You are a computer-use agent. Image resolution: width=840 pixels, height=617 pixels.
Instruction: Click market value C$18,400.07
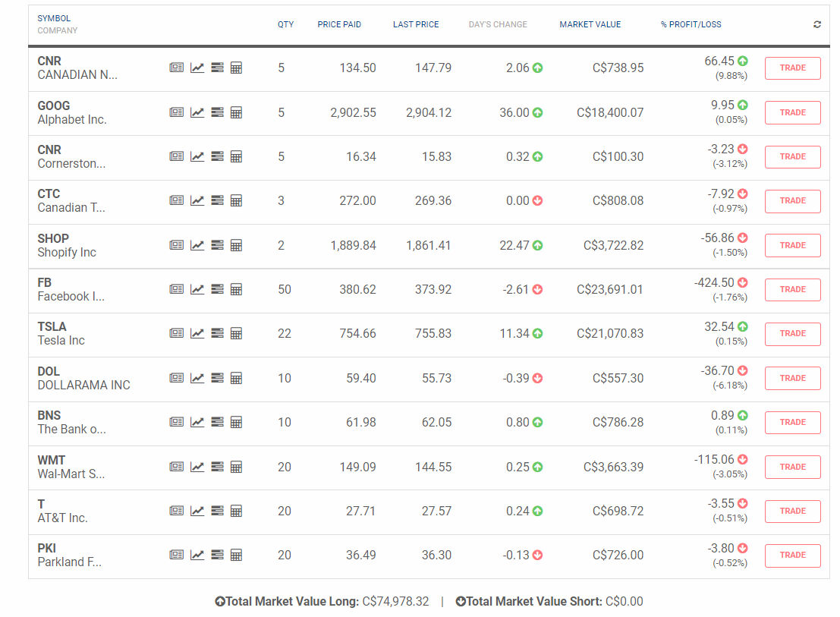coord(609,112)
